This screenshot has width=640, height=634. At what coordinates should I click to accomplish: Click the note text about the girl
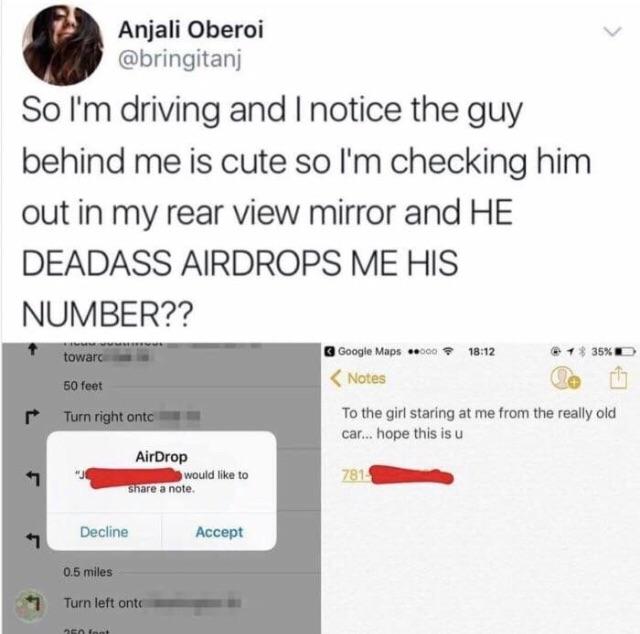(478, 423)
